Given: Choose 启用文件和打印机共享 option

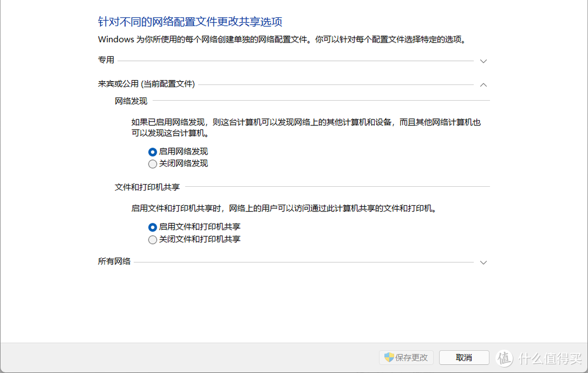Looking at the screenshot, I should [152, 227].
